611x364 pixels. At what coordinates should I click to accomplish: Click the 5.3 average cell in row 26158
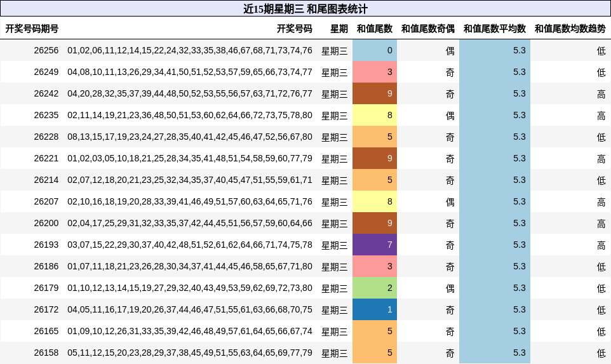[x=495, y=353]
